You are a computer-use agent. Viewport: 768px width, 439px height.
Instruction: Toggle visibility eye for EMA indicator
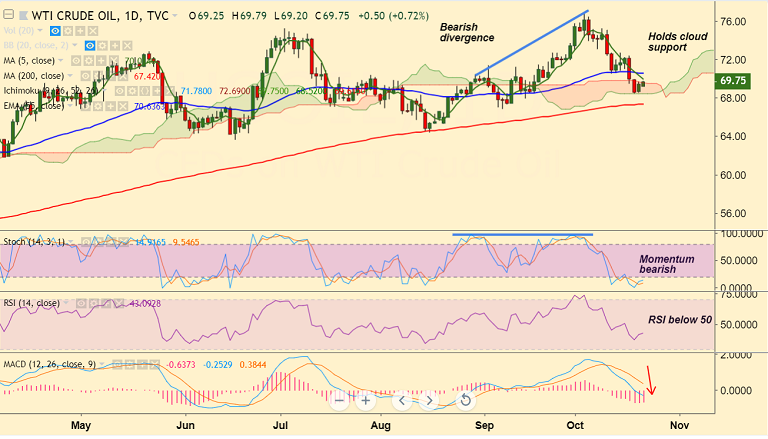tap(86, 106)
